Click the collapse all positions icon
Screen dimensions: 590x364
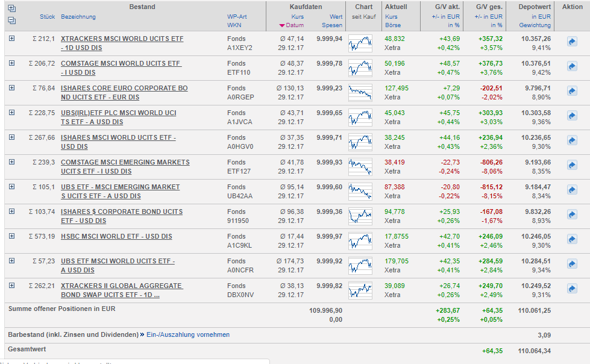pos(11,20)
